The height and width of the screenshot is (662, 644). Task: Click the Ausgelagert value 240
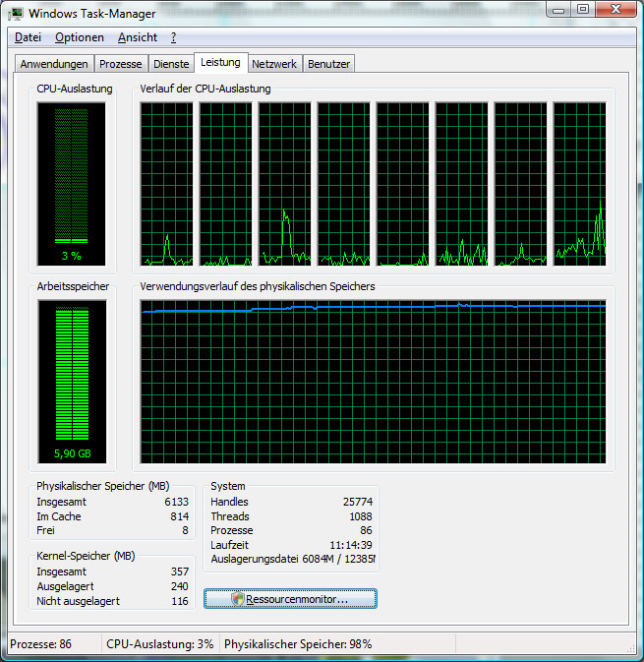point(179,586)
